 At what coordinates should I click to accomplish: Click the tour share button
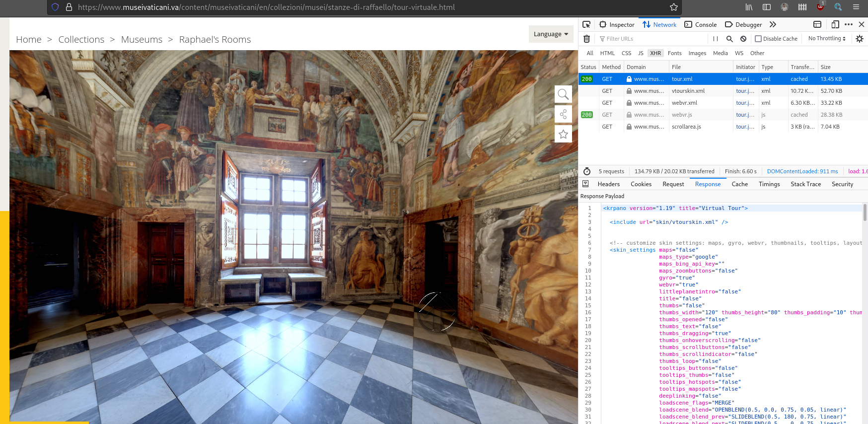click(x=563, y=114)
